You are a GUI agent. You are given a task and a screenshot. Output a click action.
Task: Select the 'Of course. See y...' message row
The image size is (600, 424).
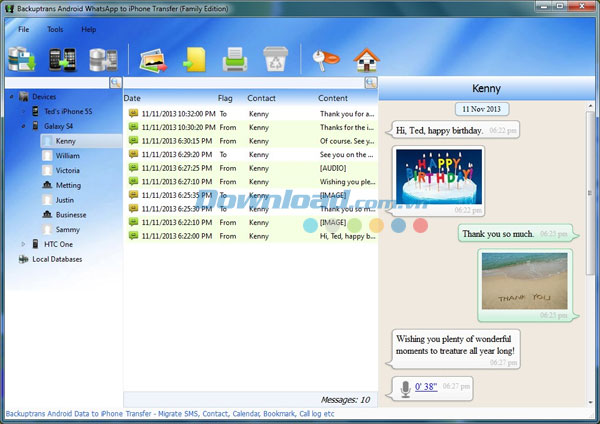coord(251,141)
